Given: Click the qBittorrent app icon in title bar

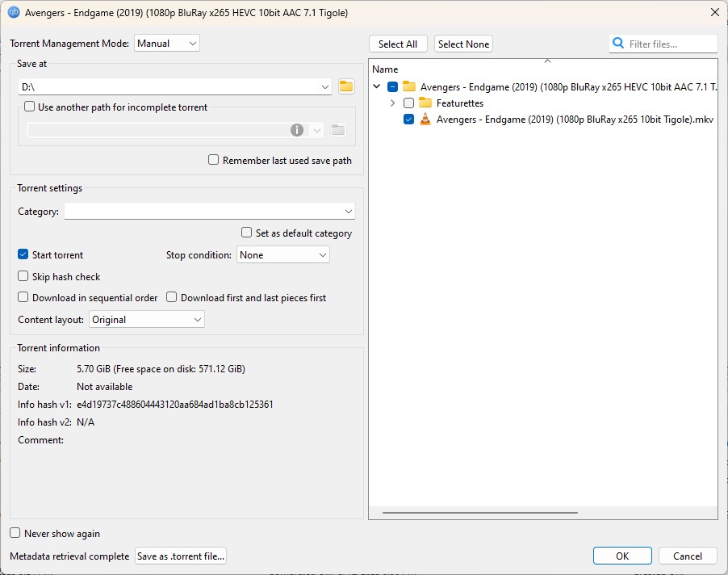Looking at the screenshot, I should 14,12.
